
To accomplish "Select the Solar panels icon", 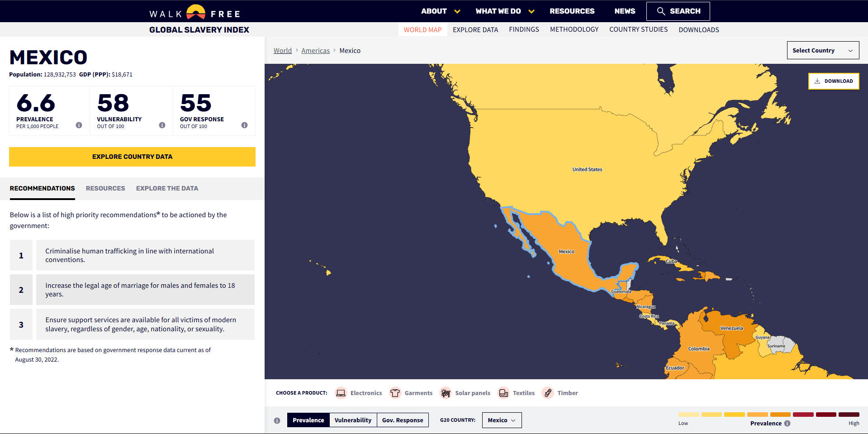I will point(446,393).
